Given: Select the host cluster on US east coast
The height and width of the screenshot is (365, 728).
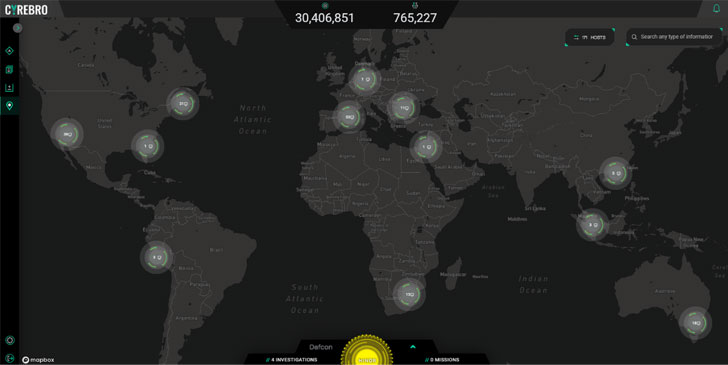Looking at the screenshot, I should pos(183,104).
